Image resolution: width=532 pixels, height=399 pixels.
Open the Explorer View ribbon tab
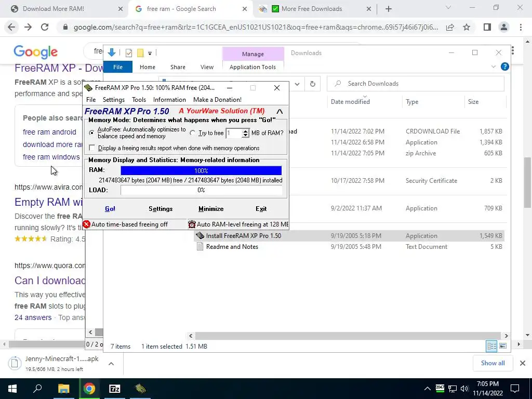[x=207, y=67]
